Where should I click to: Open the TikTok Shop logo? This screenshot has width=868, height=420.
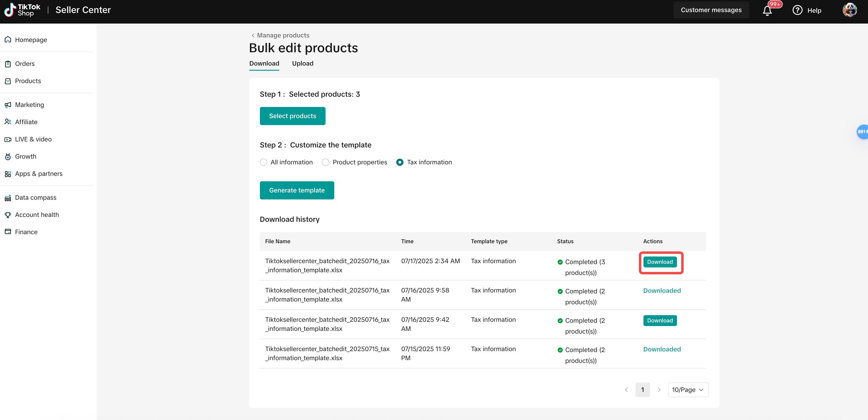pyautogui.click(x=22, y=10)
